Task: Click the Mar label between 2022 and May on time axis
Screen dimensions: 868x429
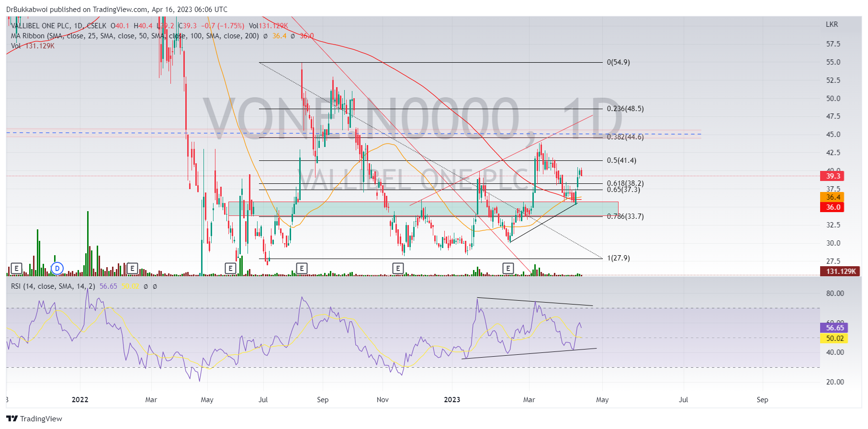Action: pos(151,400)
